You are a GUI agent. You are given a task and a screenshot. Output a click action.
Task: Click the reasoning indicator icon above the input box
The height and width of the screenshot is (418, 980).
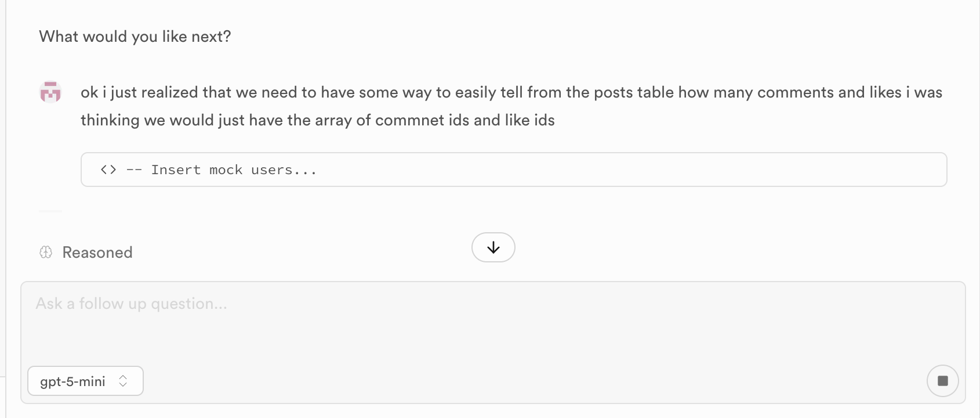coord(46,251)
